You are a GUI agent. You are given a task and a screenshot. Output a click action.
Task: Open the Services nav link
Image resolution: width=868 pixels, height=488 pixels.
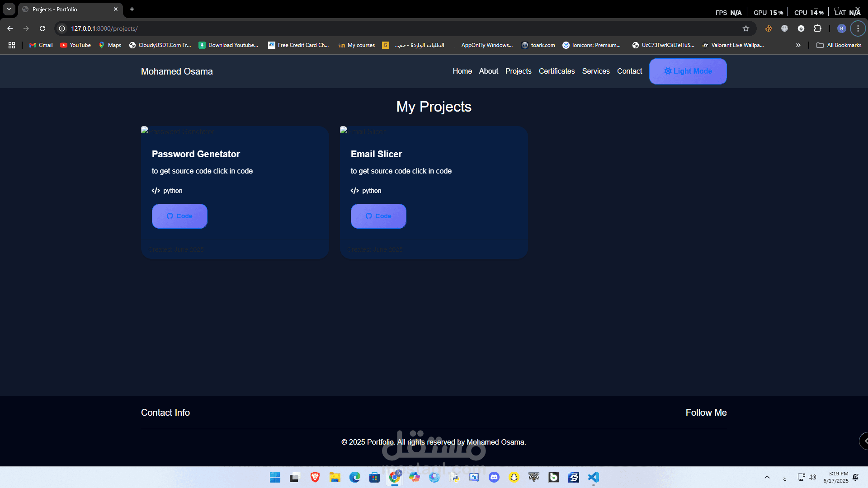click(x=595, y=71)
